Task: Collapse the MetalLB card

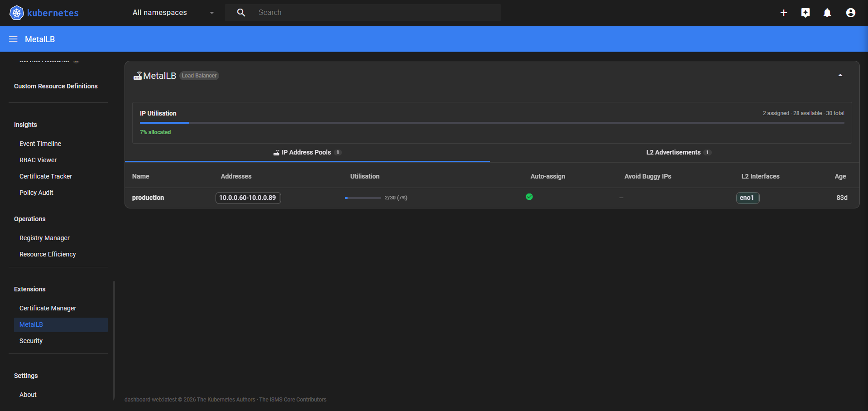Action: click(x=840, y=76)
